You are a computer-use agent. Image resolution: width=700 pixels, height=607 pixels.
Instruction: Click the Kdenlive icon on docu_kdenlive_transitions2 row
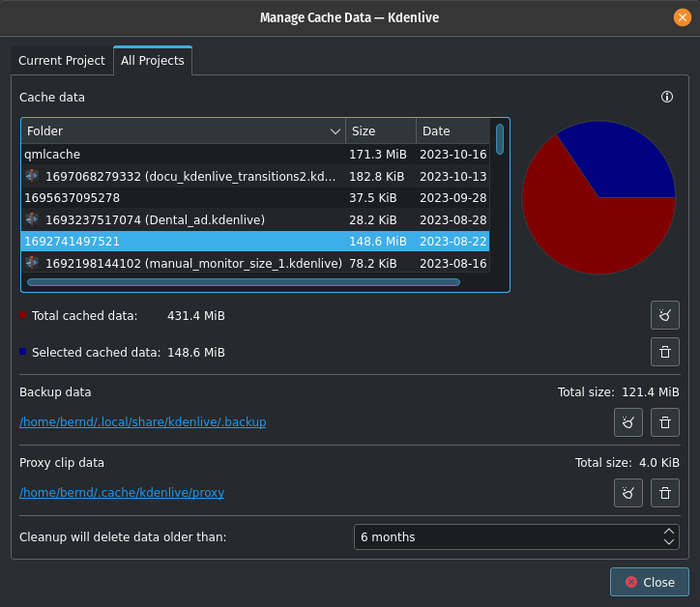click(x=32, y=176)
